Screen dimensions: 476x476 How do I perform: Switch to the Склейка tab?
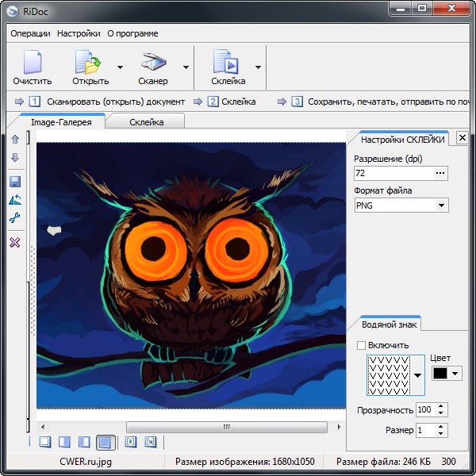click(x=146, y=122)
